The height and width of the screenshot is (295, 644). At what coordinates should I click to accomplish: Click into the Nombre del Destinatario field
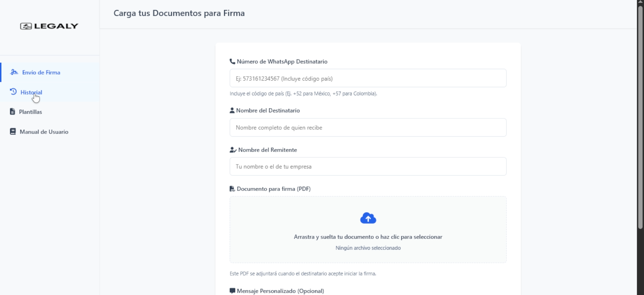[x=368, y=128]
